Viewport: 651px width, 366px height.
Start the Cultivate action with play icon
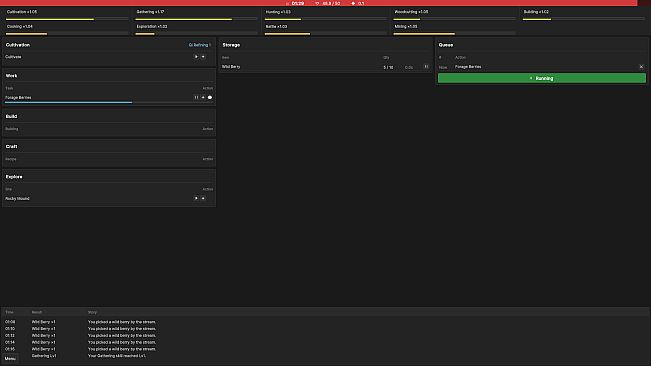click(x=196, y=56)
